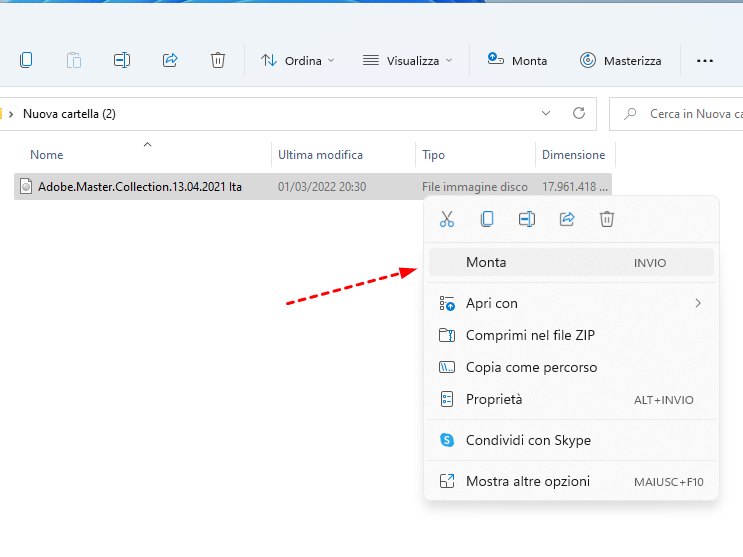743x557 pixels.
Task: Click the Copia come percorso path icon
Action: [447, 367]
